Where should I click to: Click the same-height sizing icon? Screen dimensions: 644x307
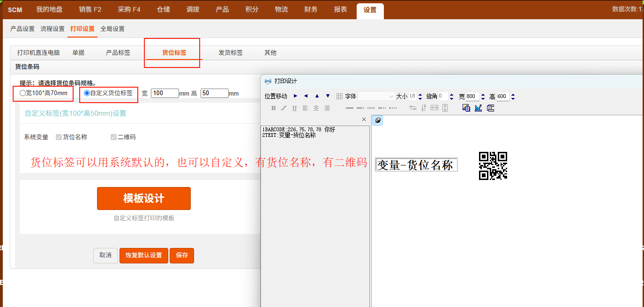point(445,108)
